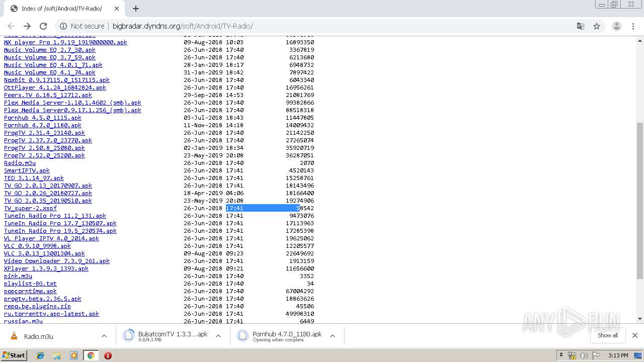The height and width of the screenshot is (362, 644).
Task: Go forward to the next page
Action: (27, 26)
